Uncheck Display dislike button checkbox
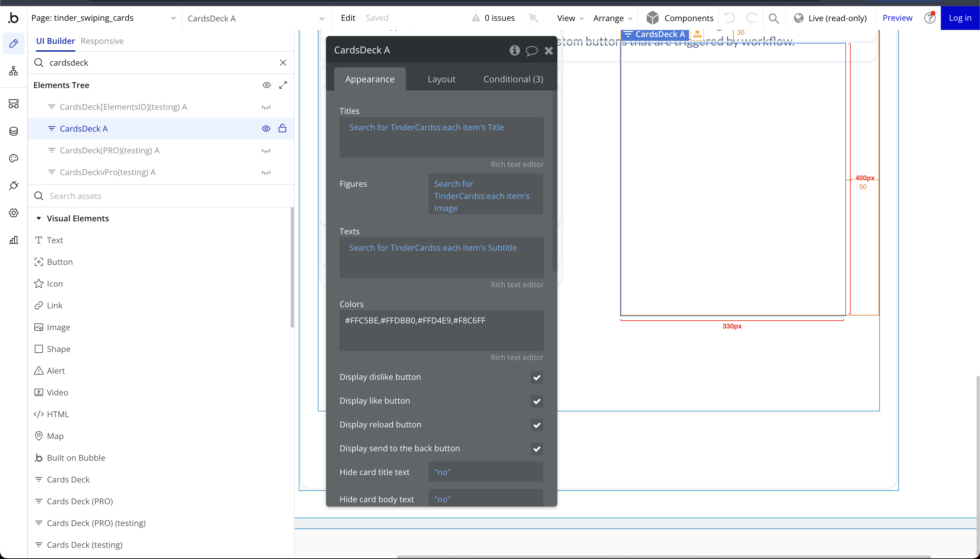 [536, 377]
